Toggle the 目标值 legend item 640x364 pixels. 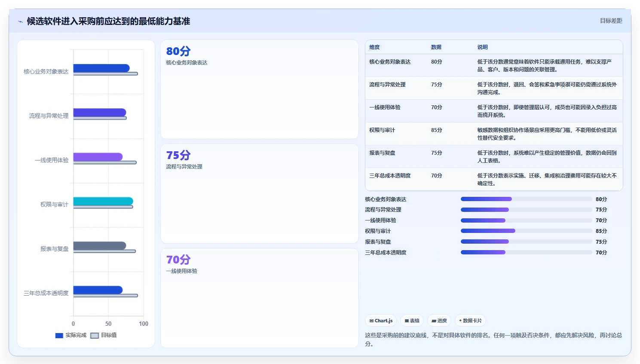[x=104, y=335]
